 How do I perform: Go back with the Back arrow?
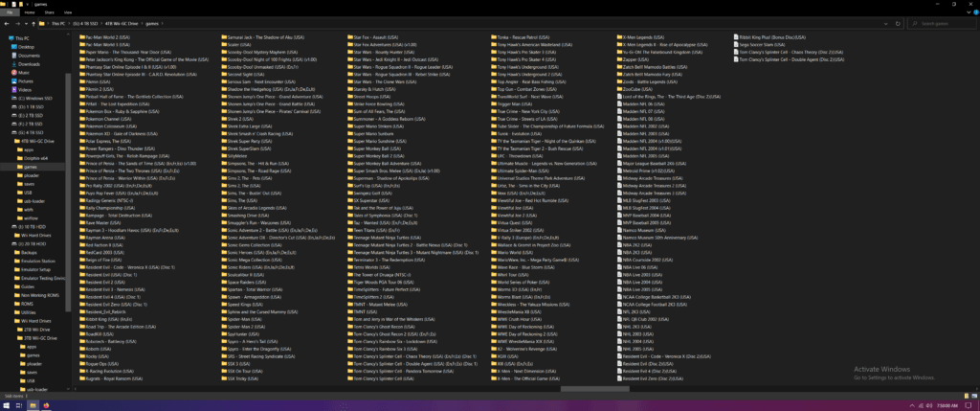tap(7, 24)
